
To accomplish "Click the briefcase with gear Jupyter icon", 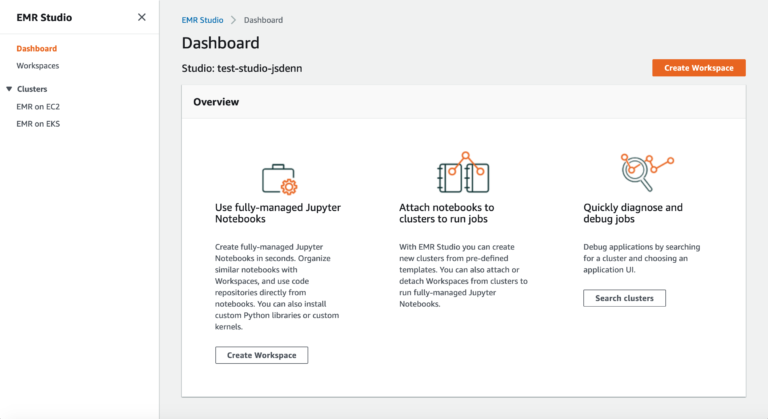I will [x=279, y=179].
